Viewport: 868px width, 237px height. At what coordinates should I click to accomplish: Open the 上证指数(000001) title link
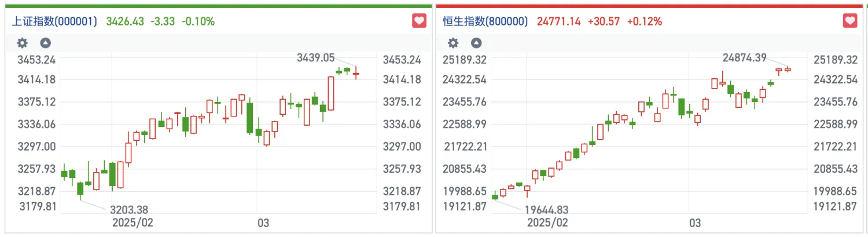click(54, 21)
